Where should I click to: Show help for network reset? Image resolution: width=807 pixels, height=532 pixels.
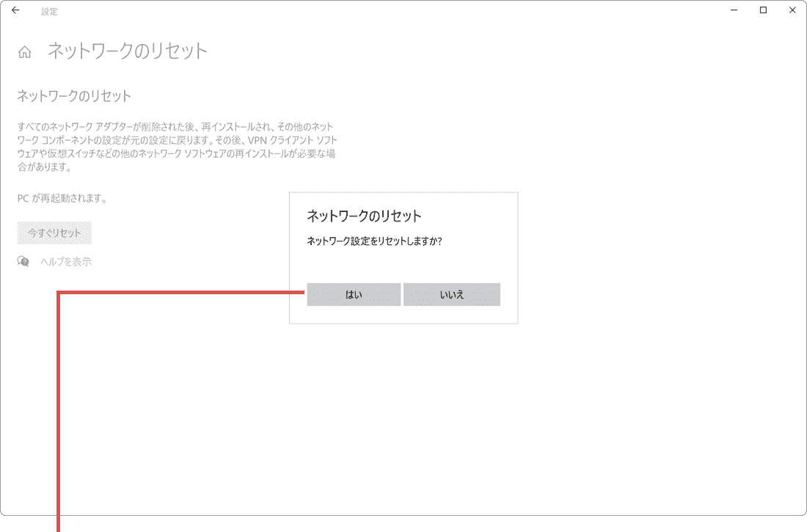point(65,260)
